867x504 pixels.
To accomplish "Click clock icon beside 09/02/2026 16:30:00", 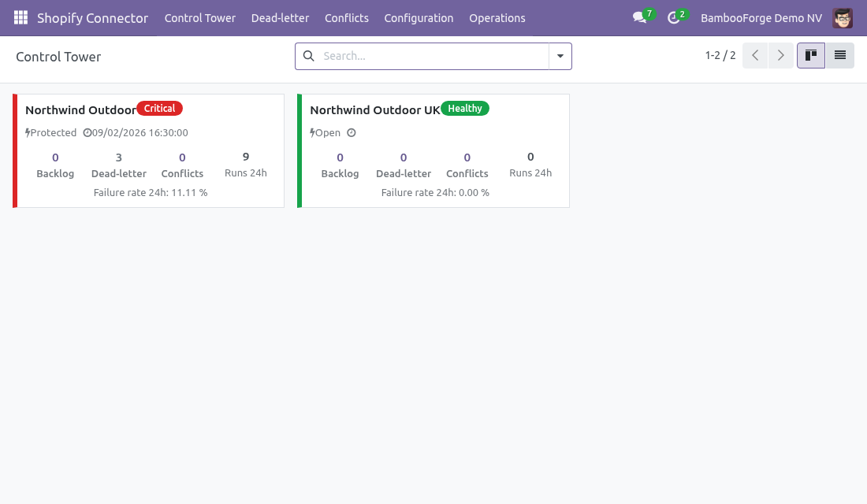I will [x=87, y=132].
